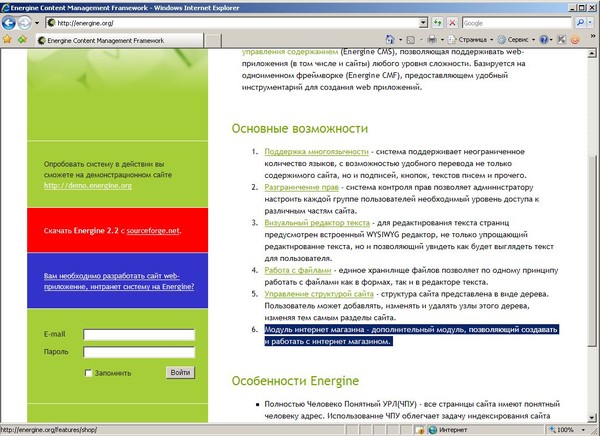The height and width of the screenshot is (436, 600).
Task: Click the vertical scrollbar down arrow
Action: click(592, 417)
